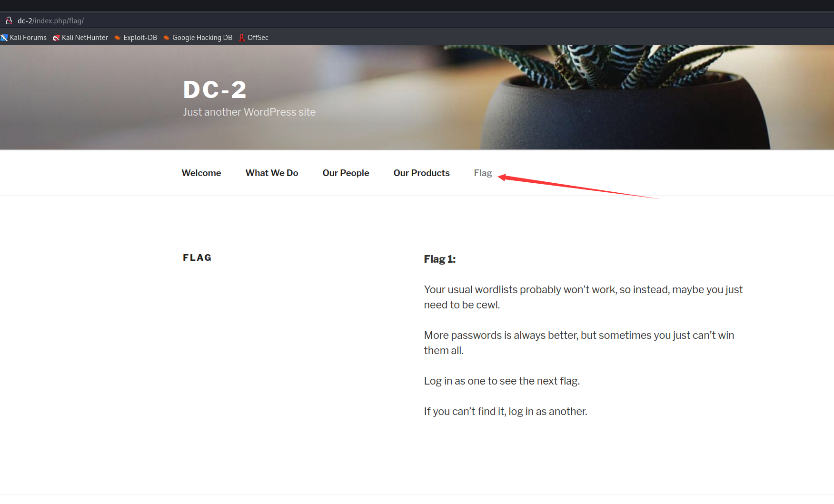834x504 pixels.
Task: Select Our Products in navigation
Action: pyautogui.click(x=421, y=173)
